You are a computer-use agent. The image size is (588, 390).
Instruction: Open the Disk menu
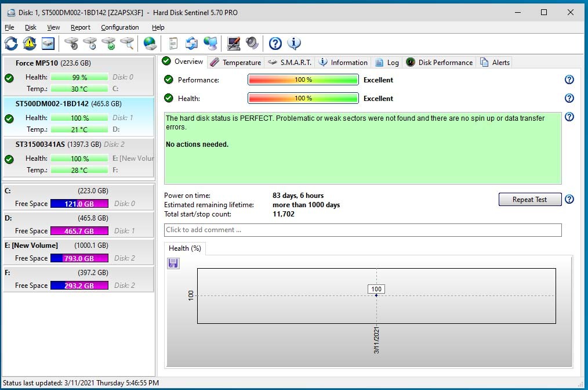point(30,27)
